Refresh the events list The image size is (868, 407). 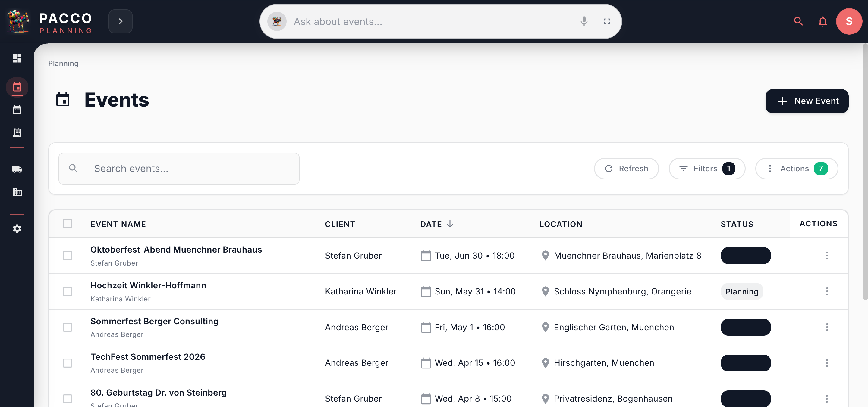(x=626, y=168)
